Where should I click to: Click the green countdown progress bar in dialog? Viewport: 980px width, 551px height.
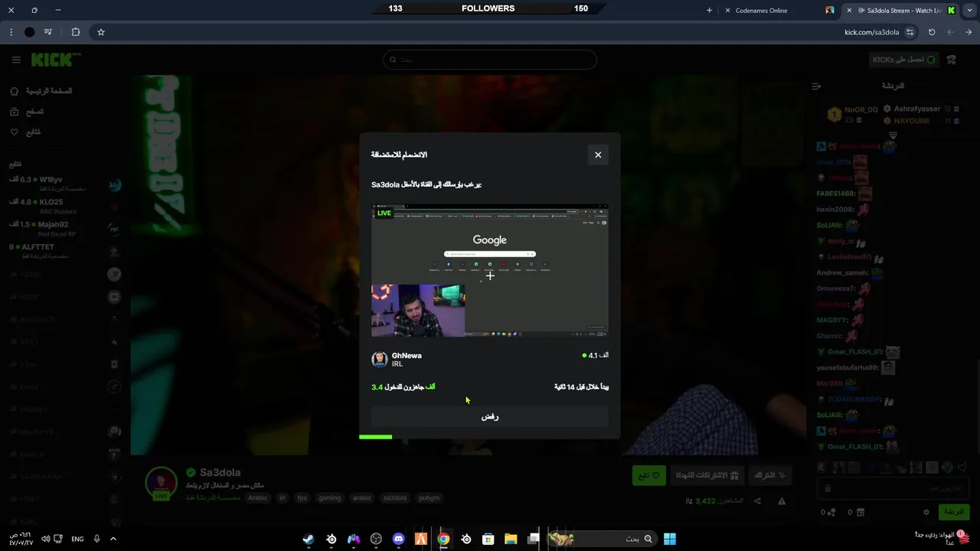click(375, 437)
